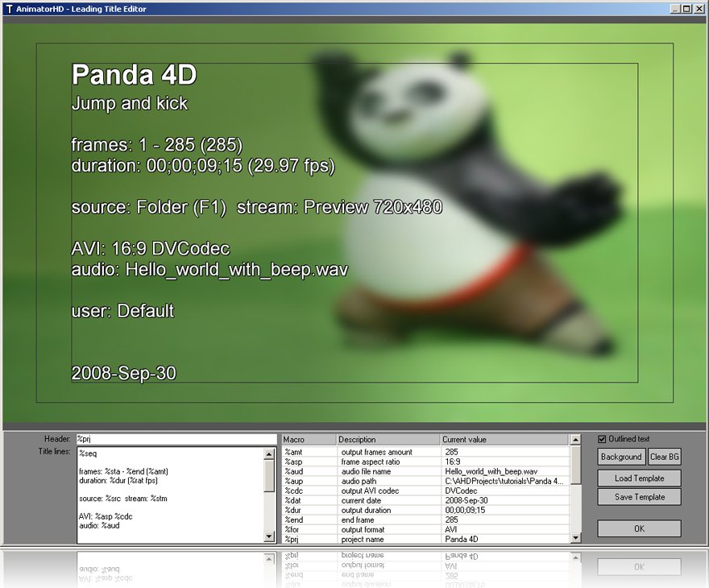The image size is (709, 588).
Task: Select the %end macro row
Action: pyautogui.click(x=425, y=520)
